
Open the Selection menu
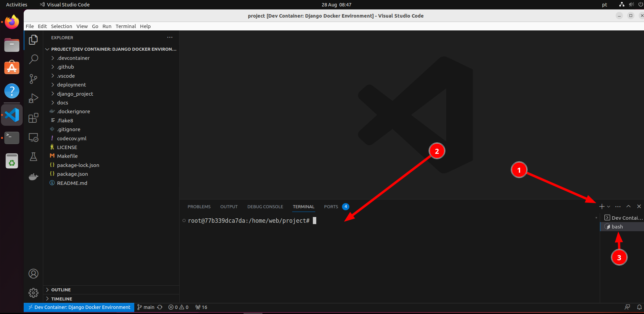(62, 26)
